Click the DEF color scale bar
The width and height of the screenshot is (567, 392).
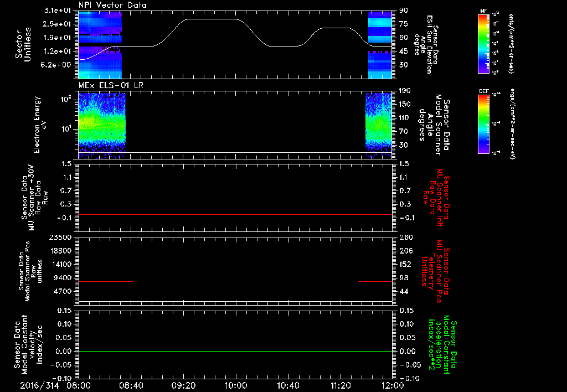(x=483, y=124)
